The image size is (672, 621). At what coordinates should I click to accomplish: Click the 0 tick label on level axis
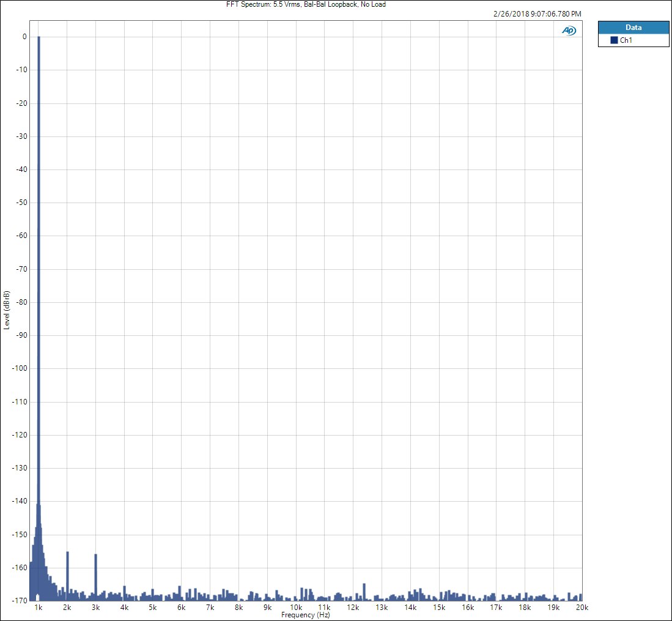[24, 37]
